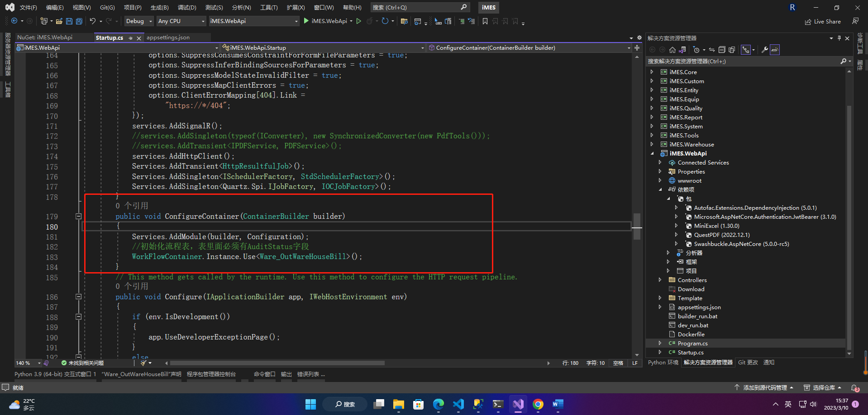868x415 pixels.
Task: Click the Pending Changes Filter clock icon
Action: click(696, 50)
